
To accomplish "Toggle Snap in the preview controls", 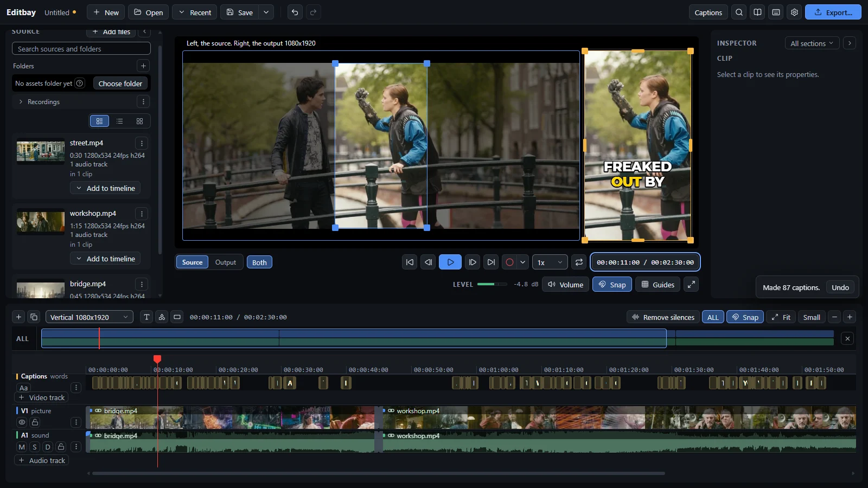I will [612, 284].
